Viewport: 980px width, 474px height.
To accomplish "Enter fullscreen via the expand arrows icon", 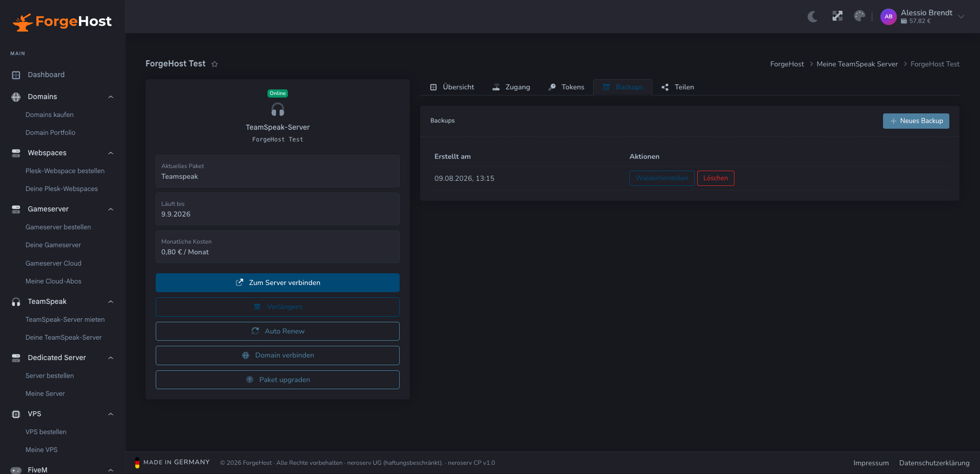I will [838, 16].
